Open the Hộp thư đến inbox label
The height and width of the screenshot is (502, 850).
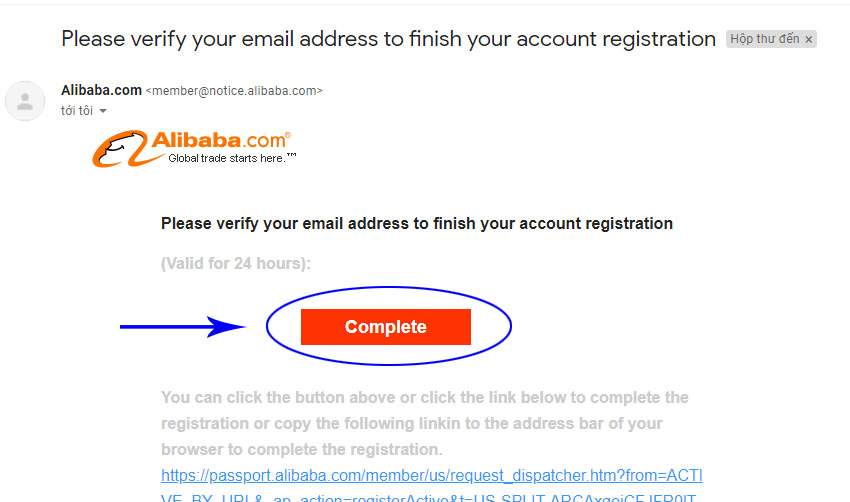tap(764, 39)
